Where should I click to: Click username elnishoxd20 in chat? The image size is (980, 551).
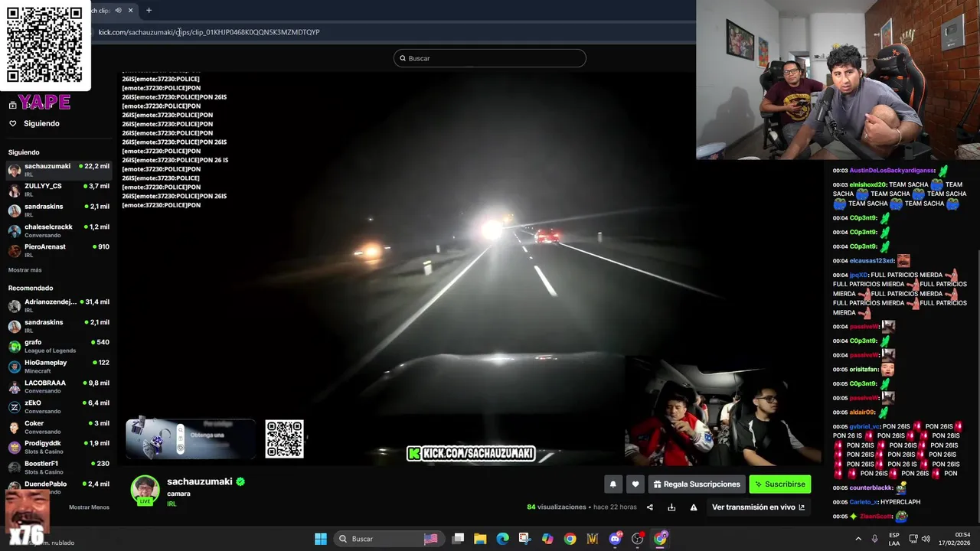coord(867,184)
